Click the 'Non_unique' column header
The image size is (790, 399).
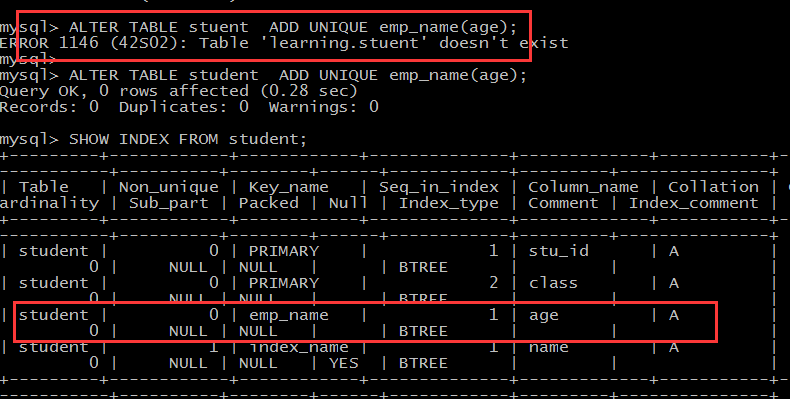(169, 187)
